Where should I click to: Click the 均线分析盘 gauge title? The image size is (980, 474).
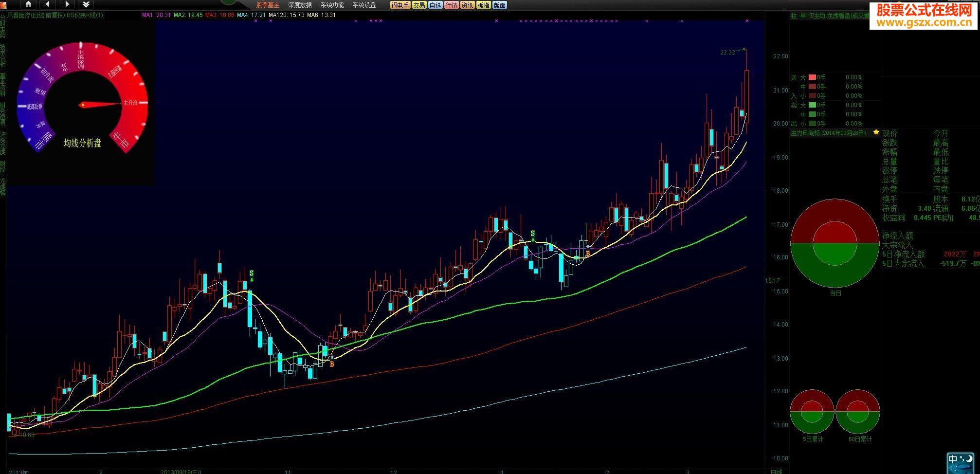coord(83,143)
